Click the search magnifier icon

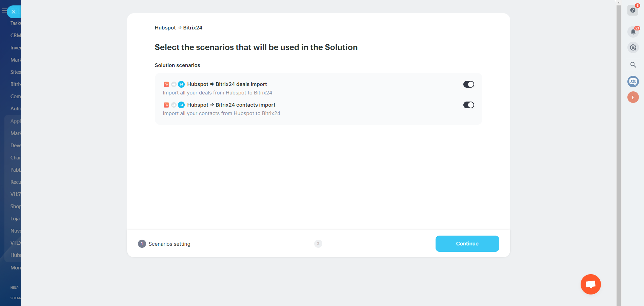point(633,65)
